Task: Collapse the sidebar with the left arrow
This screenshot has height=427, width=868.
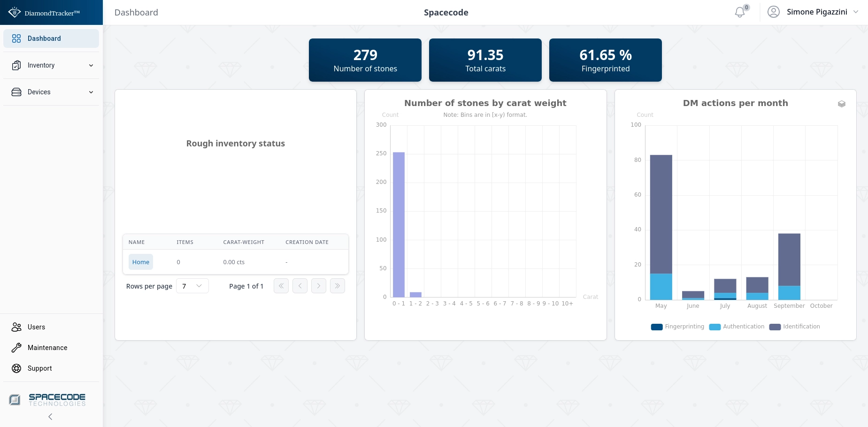Action: click(x=50, y=417)
